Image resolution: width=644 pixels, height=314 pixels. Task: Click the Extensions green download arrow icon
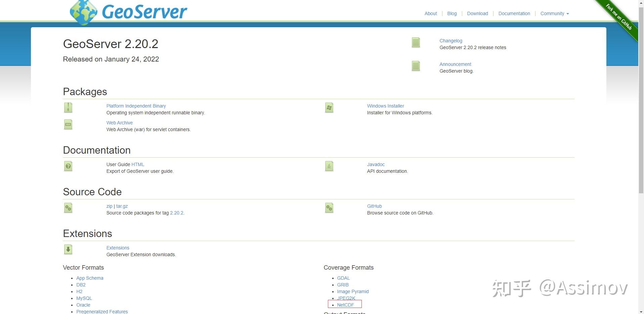(x=68, y=249)
